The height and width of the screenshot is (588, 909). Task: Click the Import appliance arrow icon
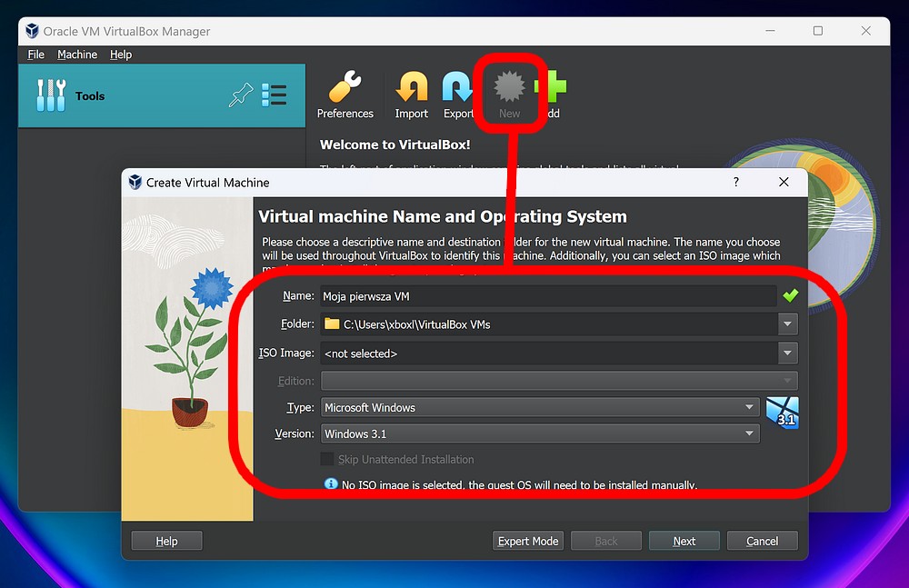412,87
